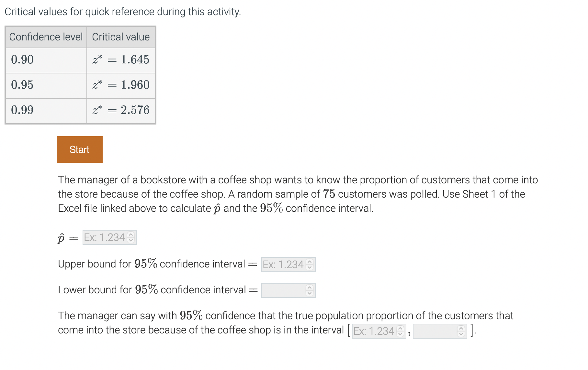The image size is (588, 370).
Task: Increment the Lower bound value
Action: click(309, 288)
